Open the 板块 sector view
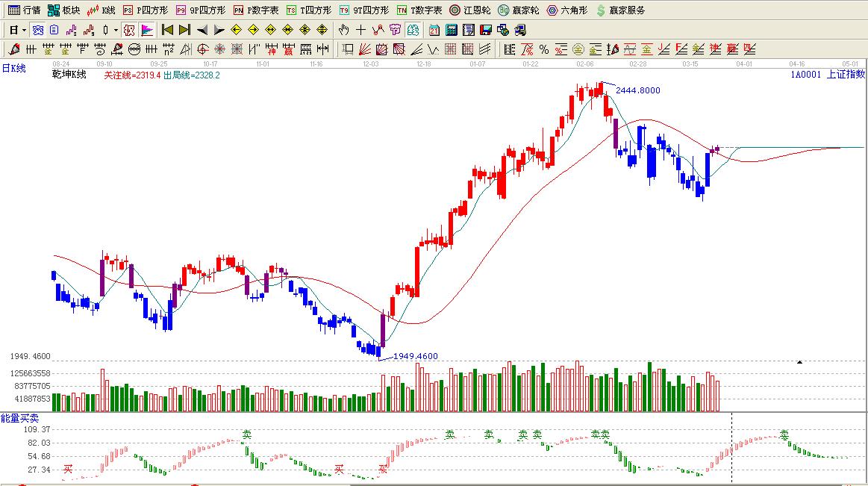 coord(63,10)
